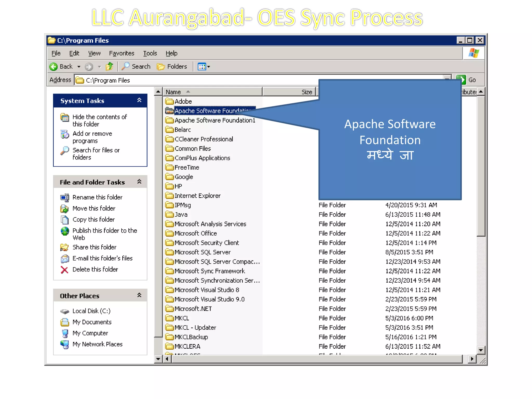Screen dimensions: 532x399
Task: Select the Common Files folder icon
Action: 169,149
